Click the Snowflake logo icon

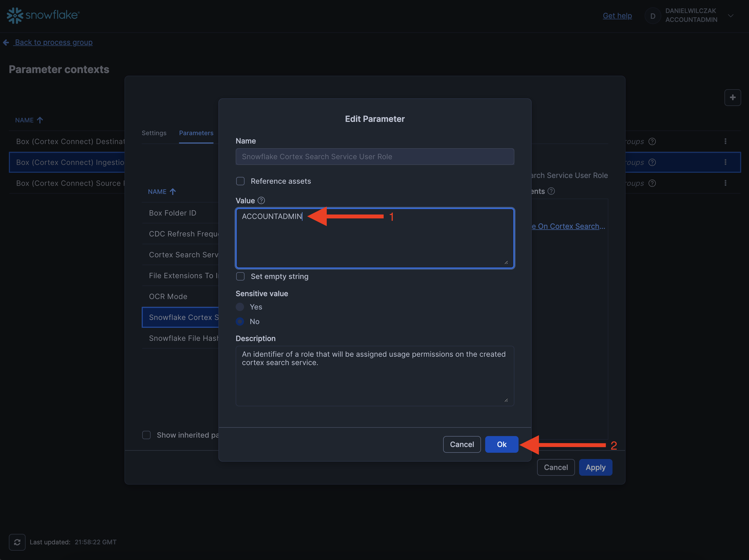coord(15,15)
